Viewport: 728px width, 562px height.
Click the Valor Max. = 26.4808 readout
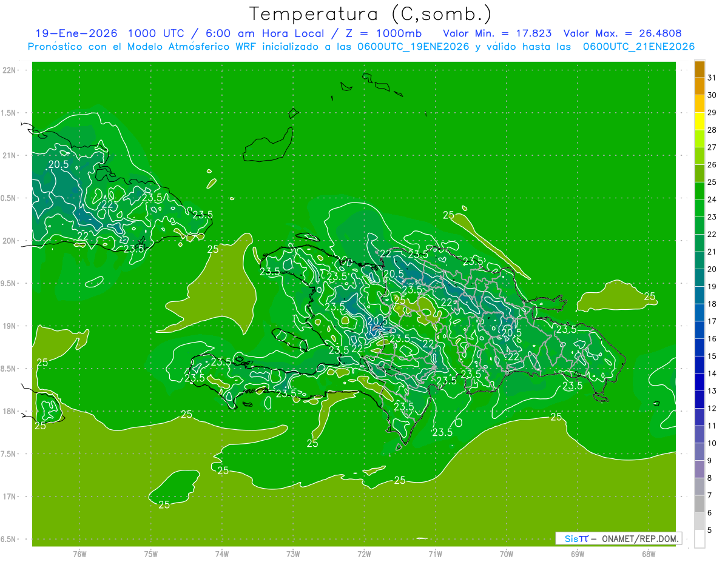[x=627, y=33]
